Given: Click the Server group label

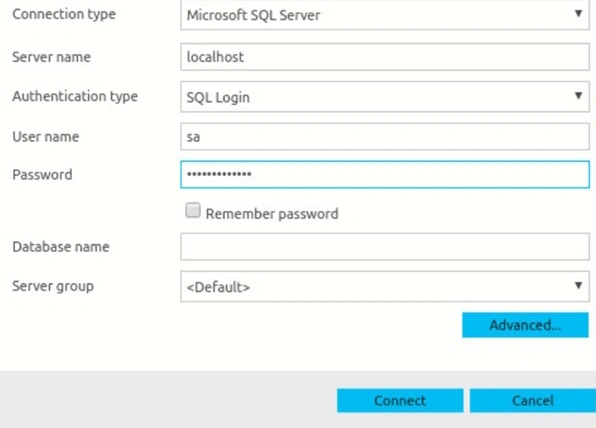Looking at the screenshot, I should click(53, 286).
